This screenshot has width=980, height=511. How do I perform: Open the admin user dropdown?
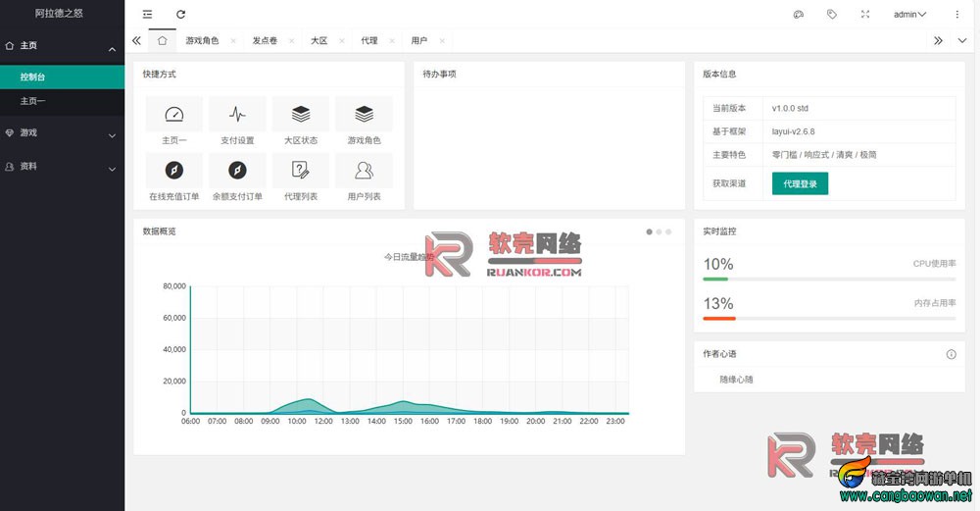pos(909,15)
